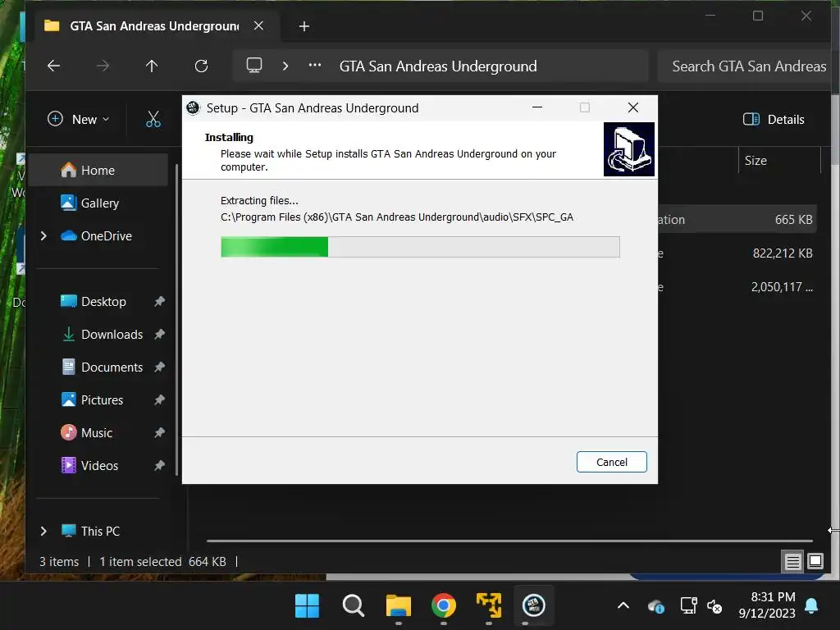Screen dimensions: 840x630
Task: Open Google Chrome from the taskbar
Action: point(444,605)
